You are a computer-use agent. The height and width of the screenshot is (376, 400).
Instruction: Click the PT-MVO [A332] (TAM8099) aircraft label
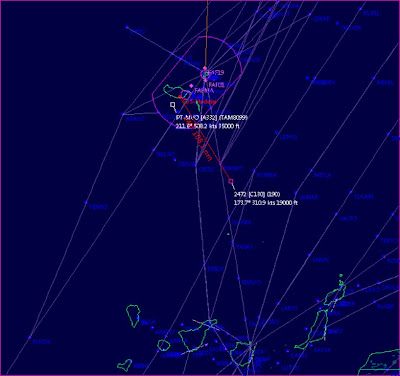[x=212, y=118]
